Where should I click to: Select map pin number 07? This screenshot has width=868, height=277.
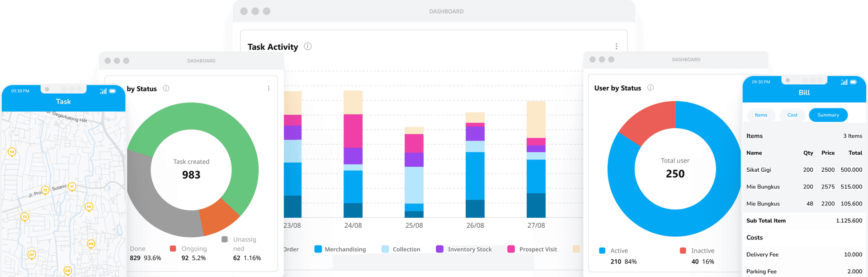32,255
